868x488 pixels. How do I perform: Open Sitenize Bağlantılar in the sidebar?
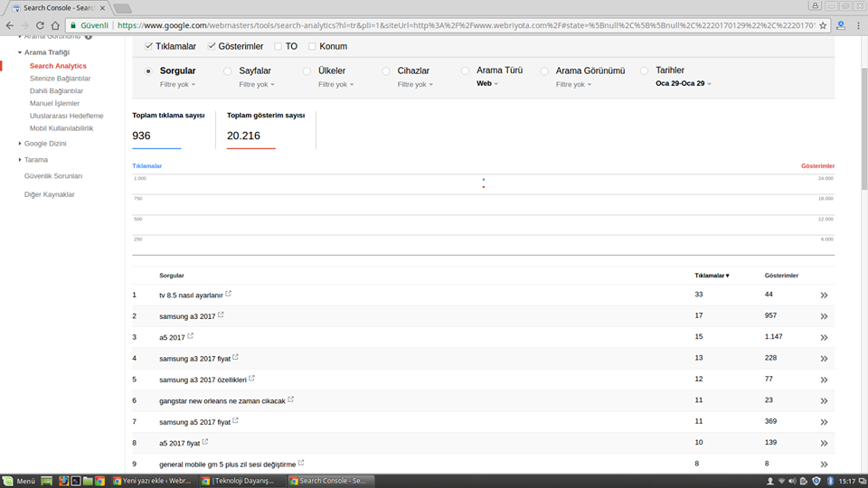click(x=60, y=79)
